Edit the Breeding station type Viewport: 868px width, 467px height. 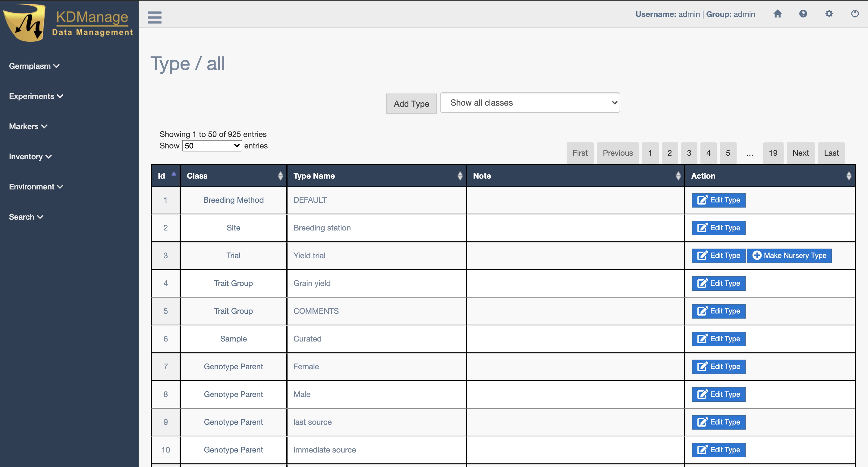coord(719,228)
